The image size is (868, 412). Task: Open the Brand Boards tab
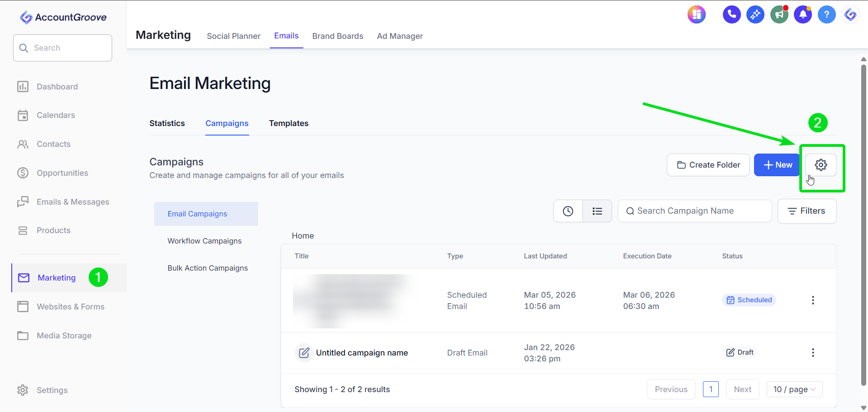pos(338,36)
